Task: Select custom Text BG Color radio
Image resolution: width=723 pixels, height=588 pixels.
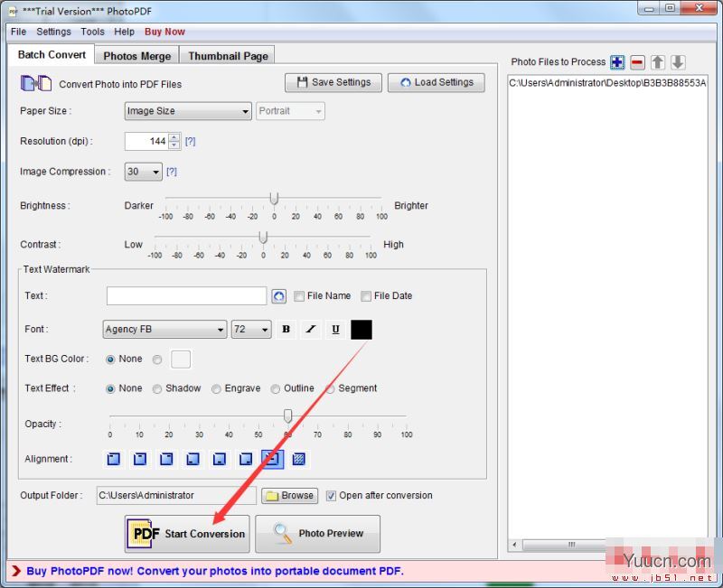Action: click(157, 359)
